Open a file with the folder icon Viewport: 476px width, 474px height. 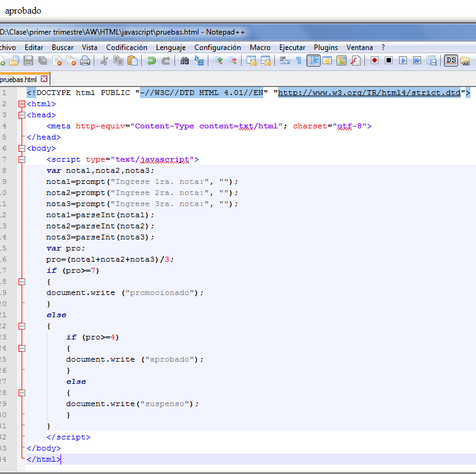(14, 60)
